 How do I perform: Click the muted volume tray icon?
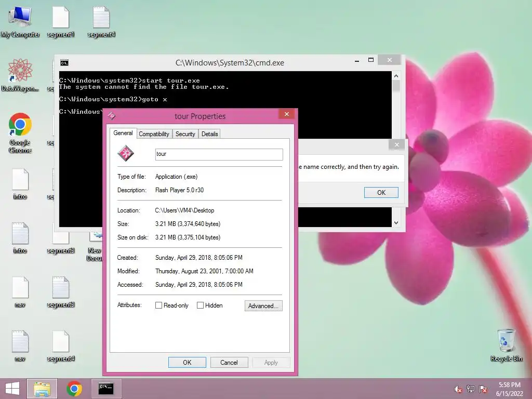(458, 389)
